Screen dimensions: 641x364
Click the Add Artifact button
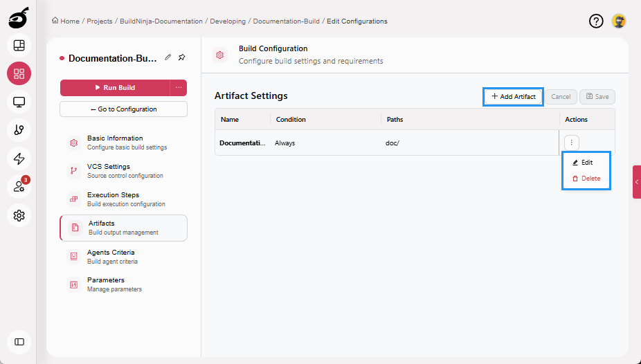pos(514,97)
